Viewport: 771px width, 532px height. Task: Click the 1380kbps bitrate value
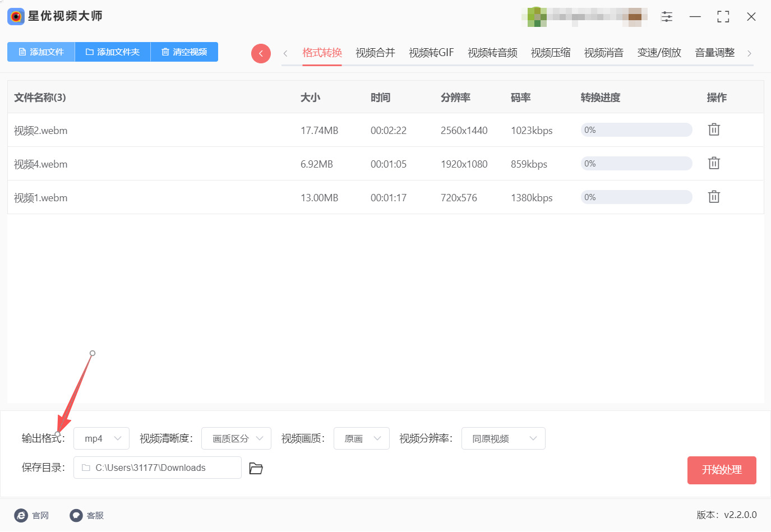tap(532, 198)
